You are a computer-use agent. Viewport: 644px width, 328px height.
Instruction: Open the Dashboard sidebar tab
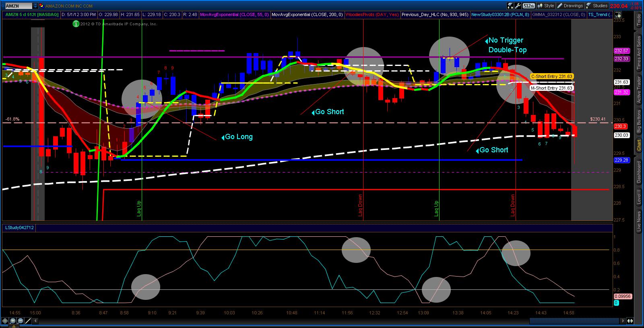click(x=639, y=172)
